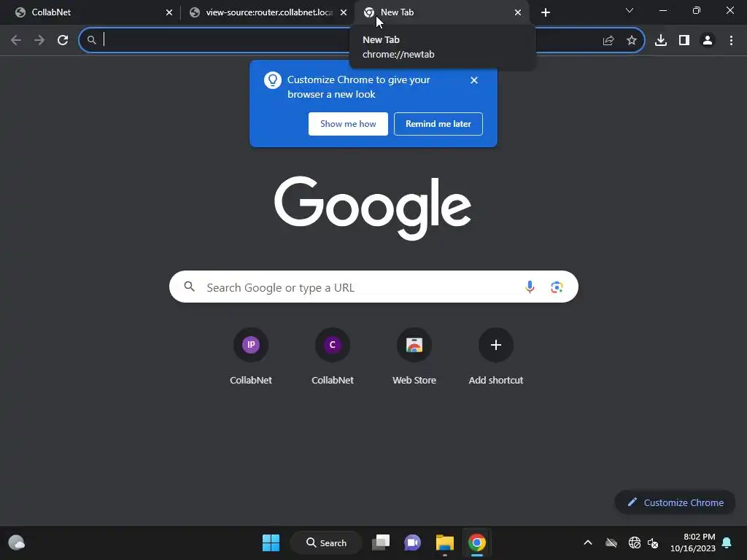Click the Remind me later button
747x560 pixels.
[438, 124]
